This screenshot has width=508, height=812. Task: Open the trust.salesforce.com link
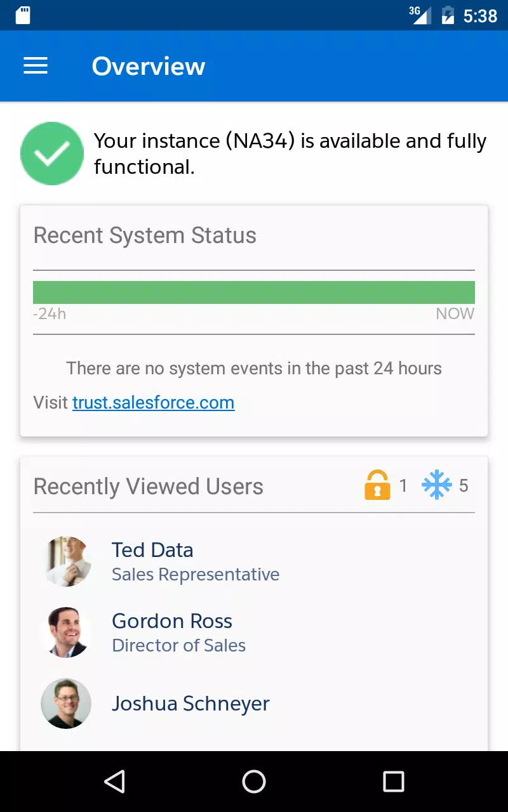click(153, 402)
